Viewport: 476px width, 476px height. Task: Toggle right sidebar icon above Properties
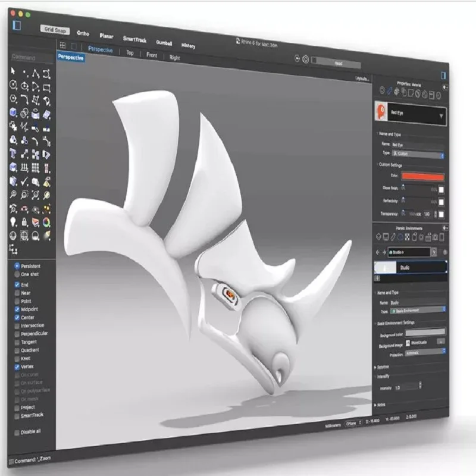443,76
